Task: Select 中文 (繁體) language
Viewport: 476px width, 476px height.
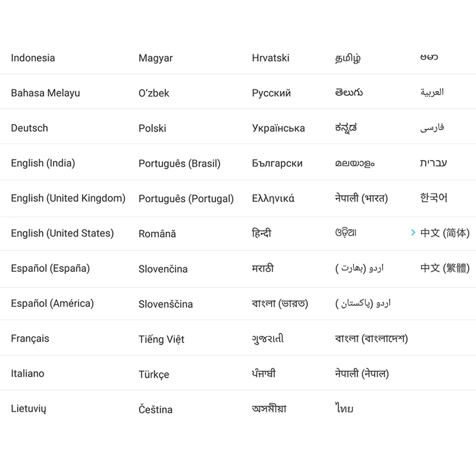Action: click(x=444, y=268)
